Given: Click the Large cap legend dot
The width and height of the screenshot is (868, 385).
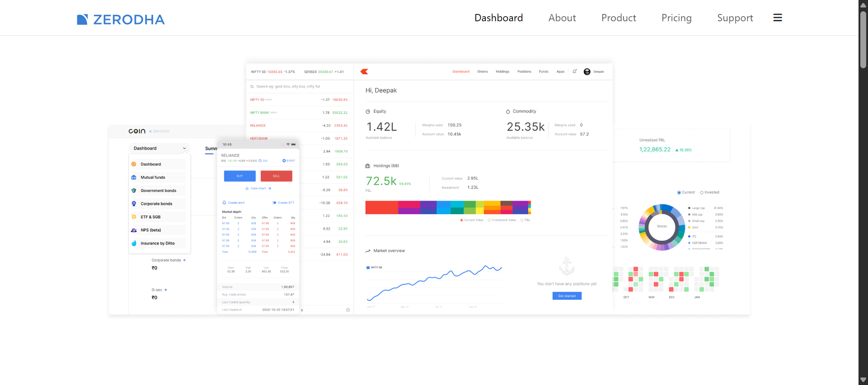Looking at the screenshot, I should 689,208.
